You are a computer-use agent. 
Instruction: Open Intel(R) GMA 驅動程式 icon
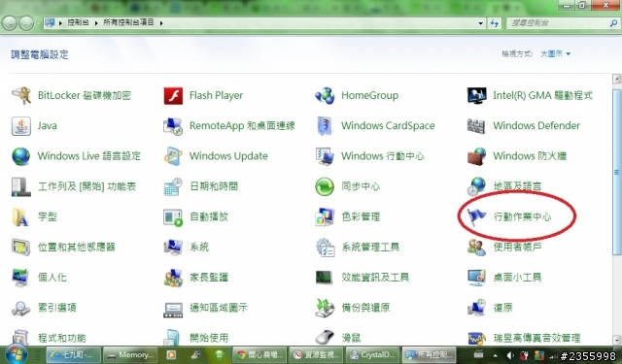point(476,95)
